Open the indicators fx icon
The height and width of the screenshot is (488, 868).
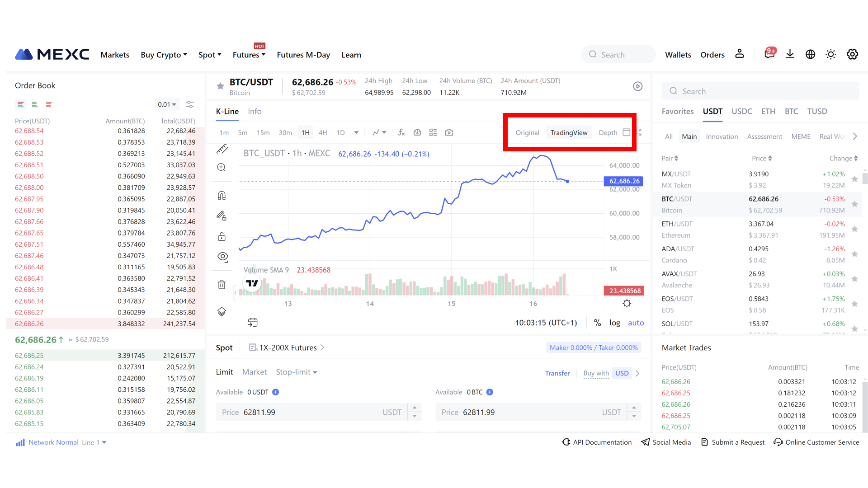coord(401,132)
